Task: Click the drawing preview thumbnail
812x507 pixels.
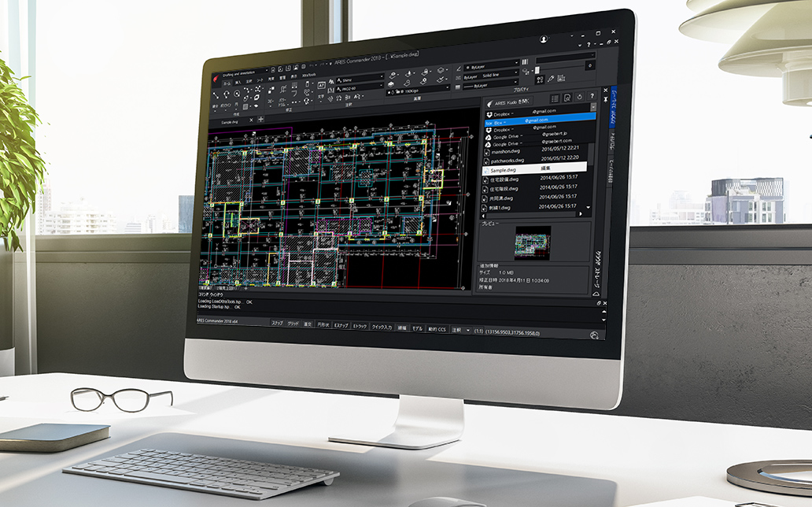Action: tap(533, 242)
